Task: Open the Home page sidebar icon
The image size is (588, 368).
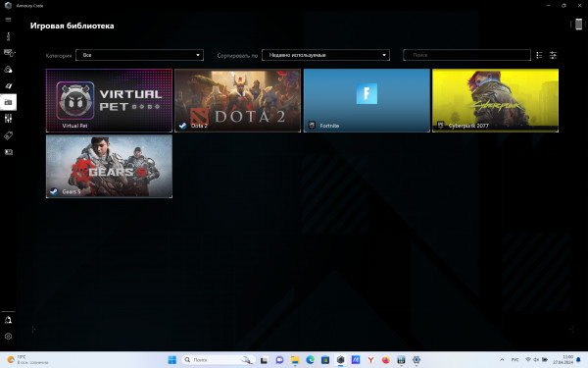Action: pos(8,36)
